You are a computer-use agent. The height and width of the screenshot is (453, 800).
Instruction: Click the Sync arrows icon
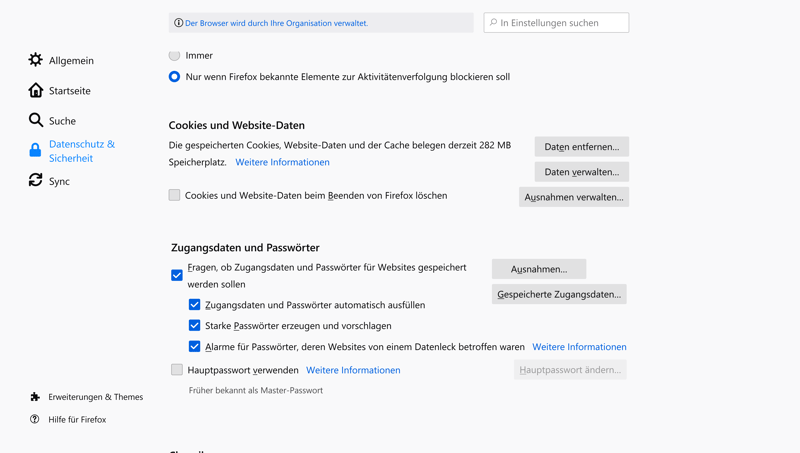point(36,180)
